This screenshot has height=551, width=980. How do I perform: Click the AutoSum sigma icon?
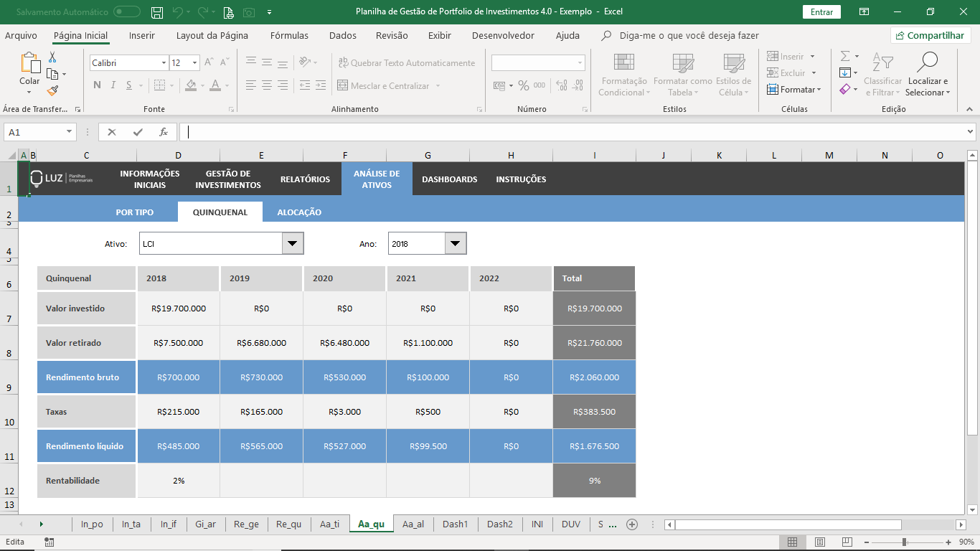tap(845, 56)
